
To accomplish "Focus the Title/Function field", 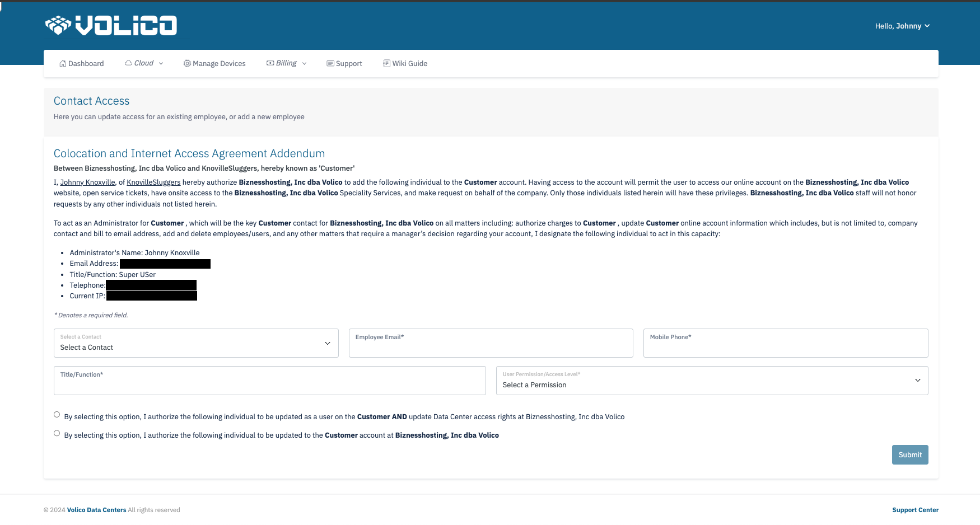I will (x=270, y=381).
